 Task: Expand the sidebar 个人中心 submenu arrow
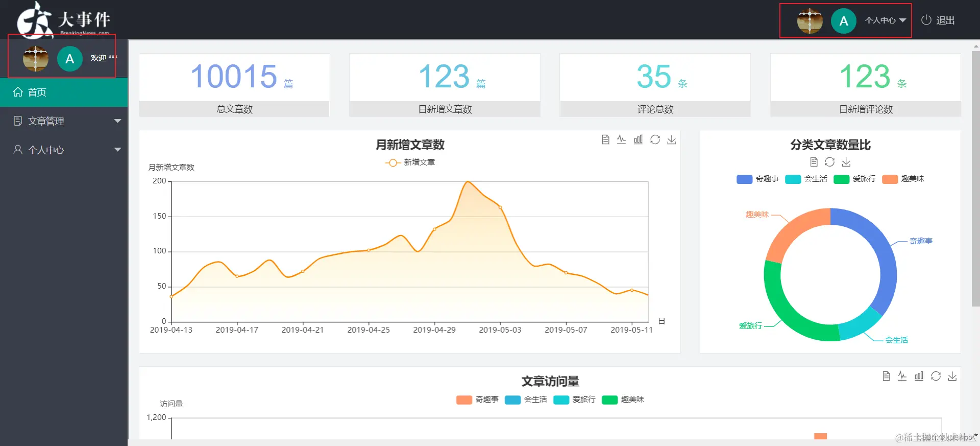(117, 150)
